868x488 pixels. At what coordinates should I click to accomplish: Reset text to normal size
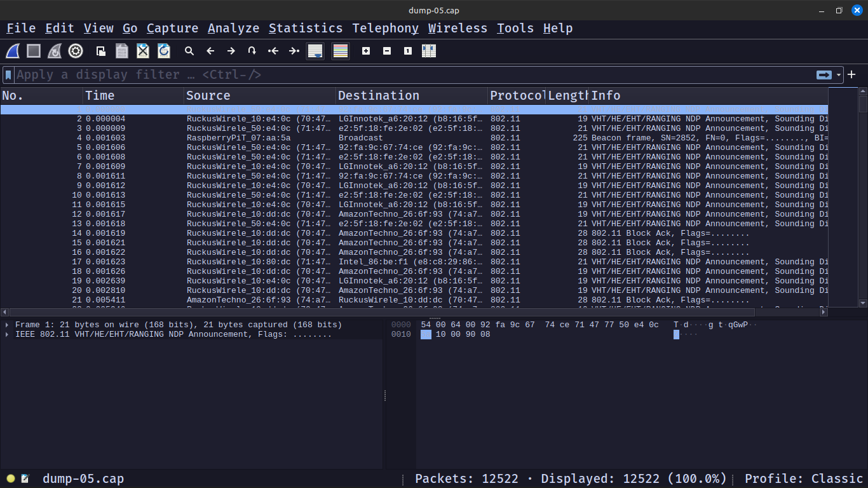click(408, 51)
